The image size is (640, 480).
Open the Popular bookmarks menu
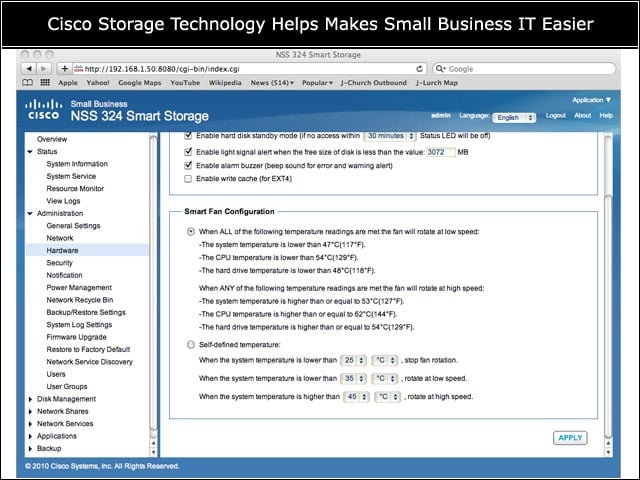coord(317,82)
